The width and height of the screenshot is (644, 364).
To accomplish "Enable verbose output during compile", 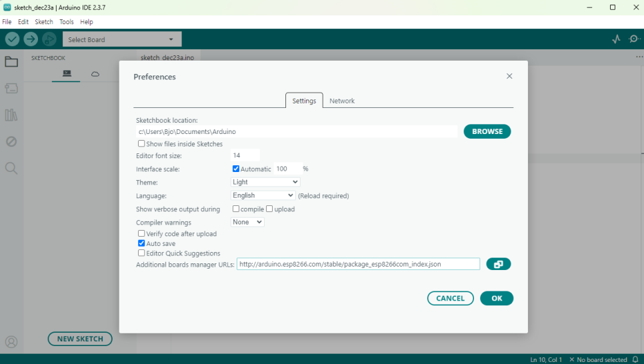I will (x=236, y=209).
